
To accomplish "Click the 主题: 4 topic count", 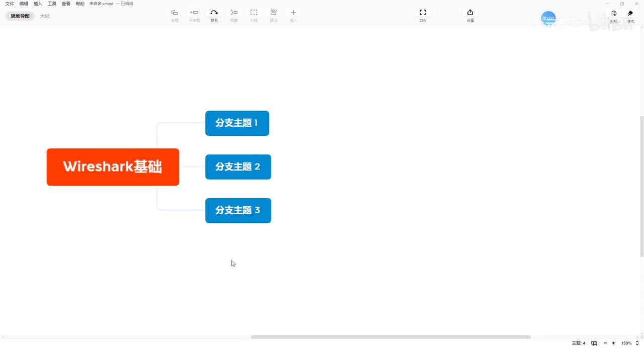I will click(x=578, y=343).
